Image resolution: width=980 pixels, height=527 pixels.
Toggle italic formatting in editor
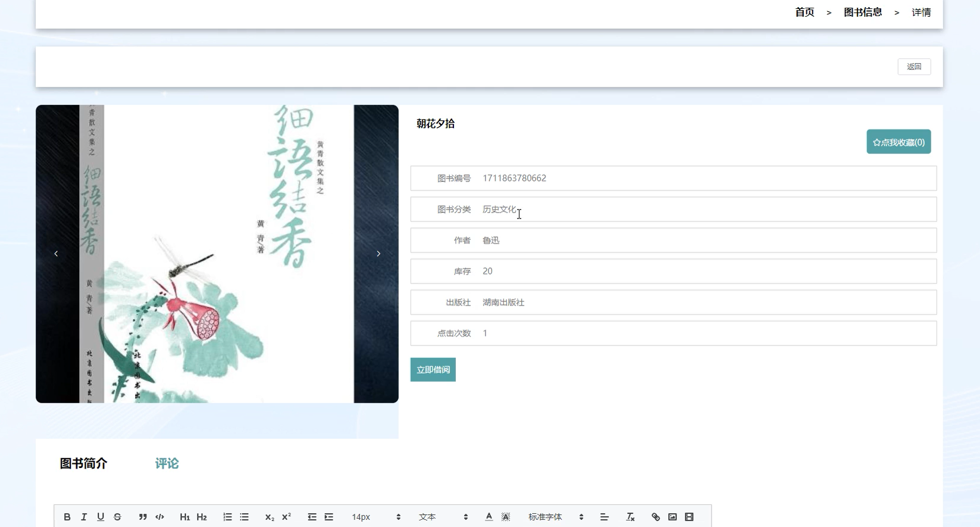[x=84, y=517]
